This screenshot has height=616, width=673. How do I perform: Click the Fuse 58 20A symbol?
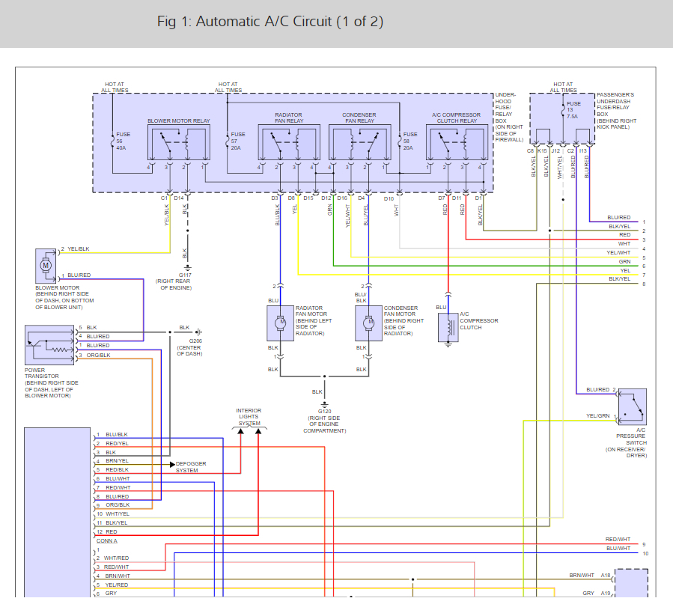(399, 139)
